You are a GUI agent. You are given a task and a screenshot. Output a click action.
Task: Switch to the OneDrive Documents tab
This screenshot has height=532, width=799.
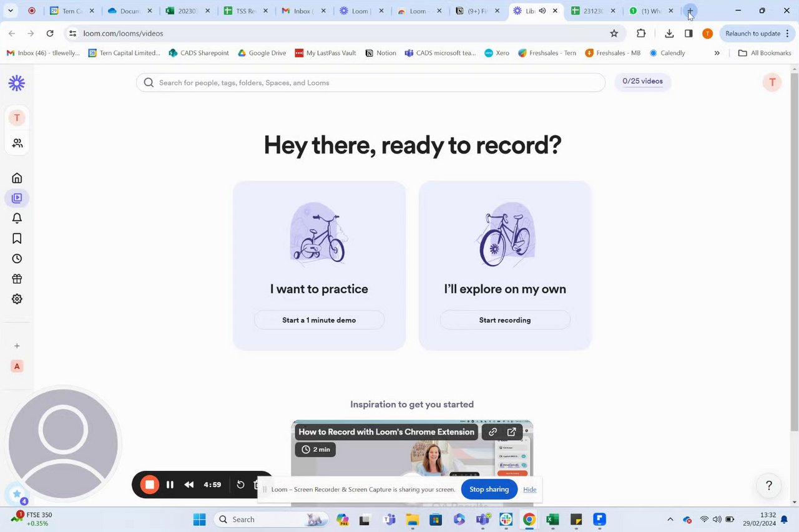[x=130, y=11]
